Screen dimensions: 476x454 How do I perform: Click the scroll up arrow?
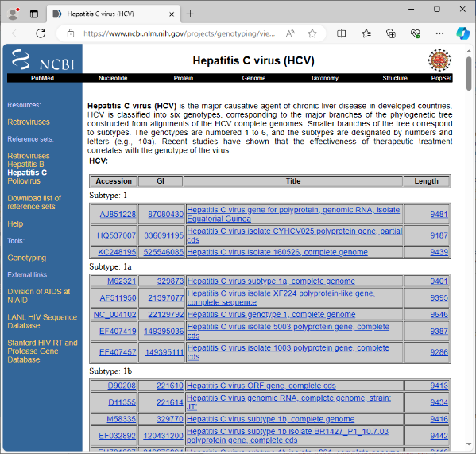[x=469, y=51]
